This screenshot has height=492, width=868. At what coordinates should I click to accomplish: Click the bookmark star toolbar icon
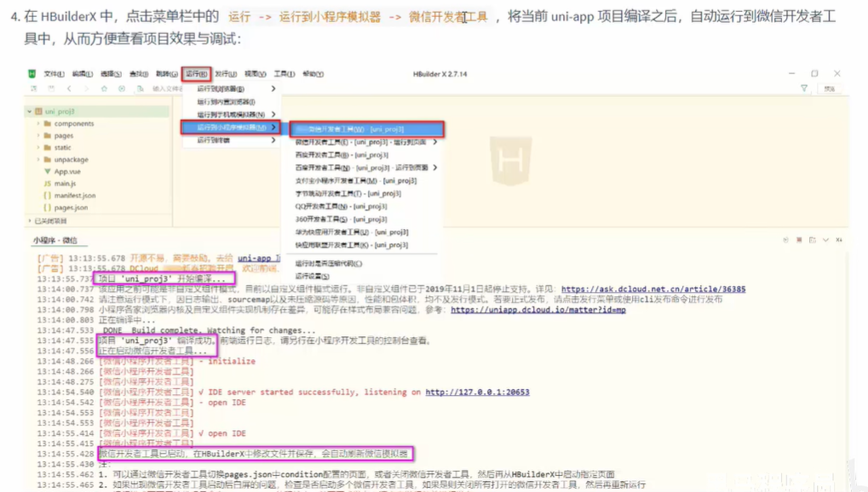point(104,89)
